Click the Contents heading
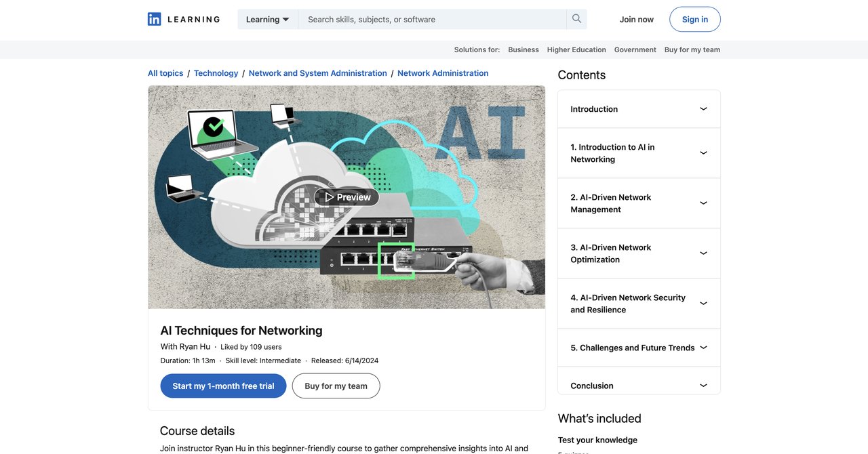The height and width of the screenshot is (454, 868). click(x=582, y=75)
